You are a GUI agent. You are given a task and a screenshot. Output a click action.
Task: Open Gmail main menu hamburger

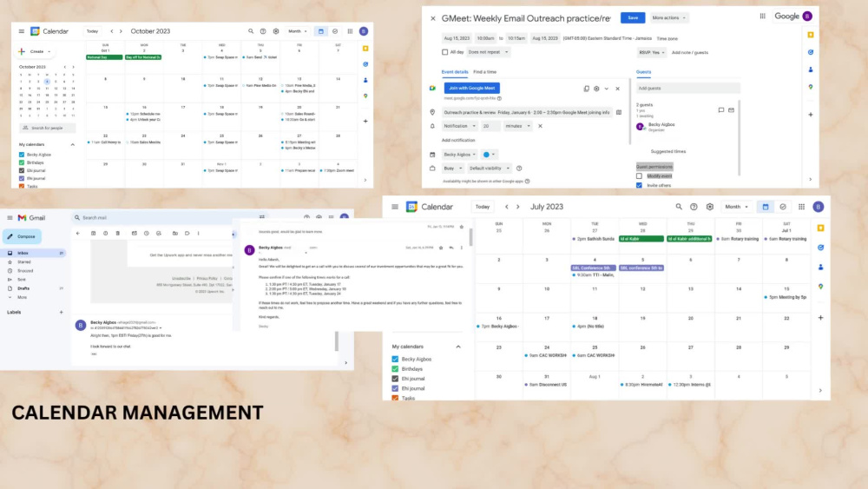tap(10, 218)
